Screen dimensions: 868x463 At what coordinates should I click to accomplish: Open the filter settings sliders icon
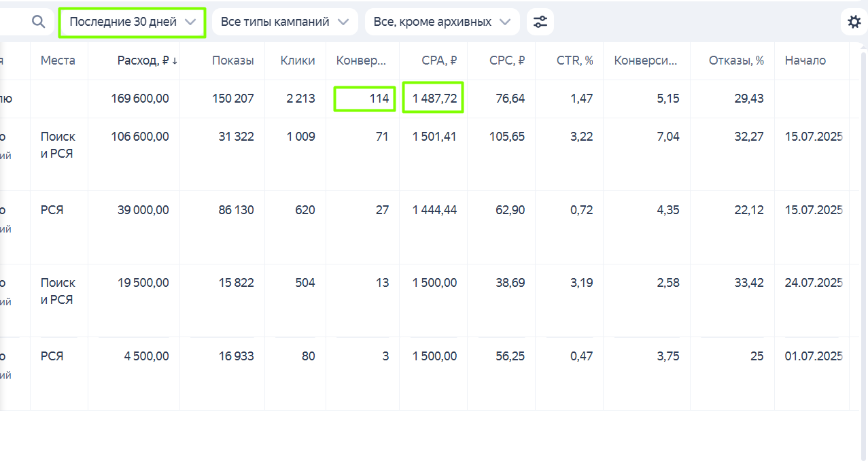tap(540, 22)
